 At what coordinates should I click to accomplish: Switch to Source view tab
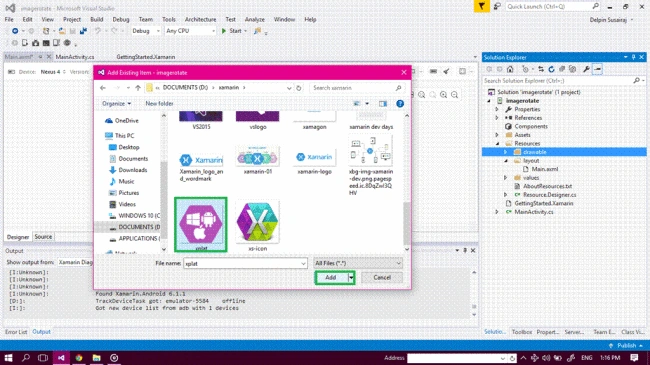click(43, 236)
